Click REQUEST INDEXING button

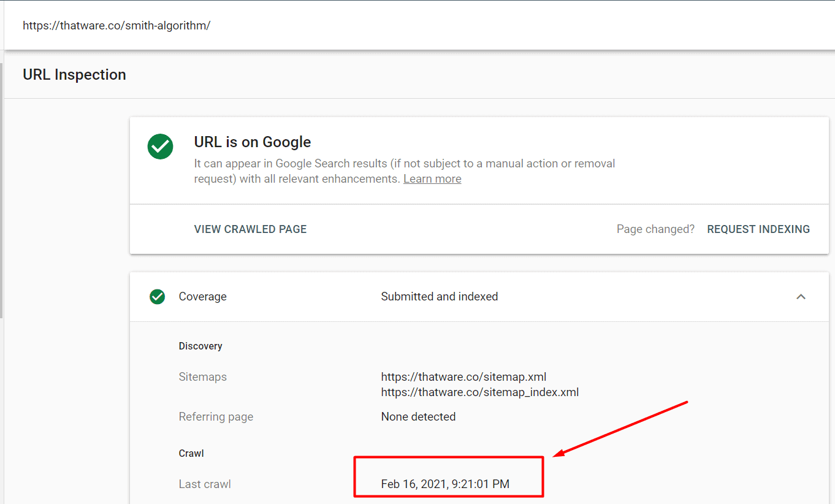(x=758, y=229)
